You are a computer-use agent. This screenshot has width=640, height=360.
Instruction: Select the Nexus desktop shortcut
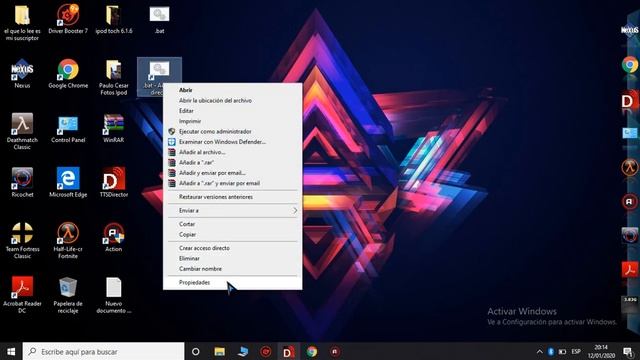(x=22, y=74)
